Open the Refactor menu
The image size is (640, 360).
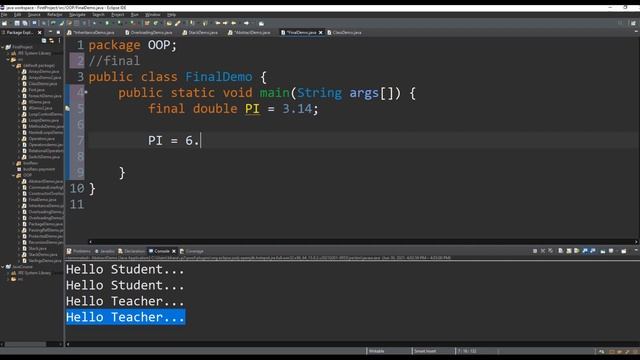(55, 15)
